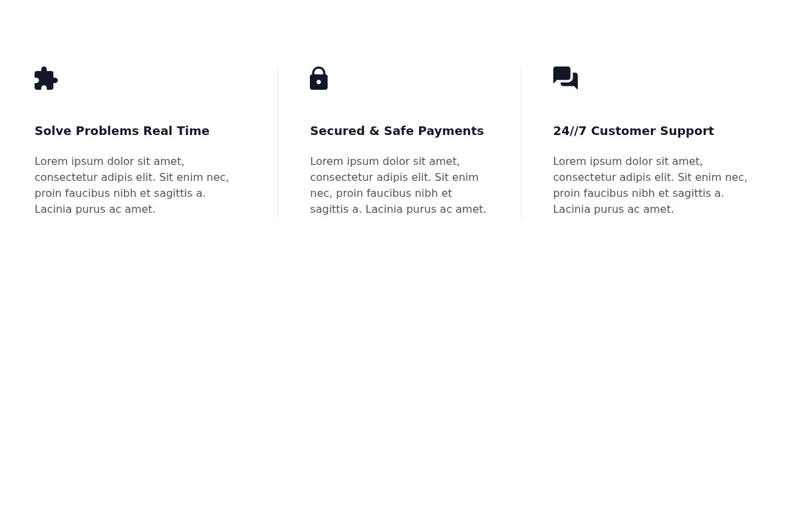Screen dimensions: 798x532
Task: Select the Secured & Safe Payments heading
Action: [x=397, y=130]
